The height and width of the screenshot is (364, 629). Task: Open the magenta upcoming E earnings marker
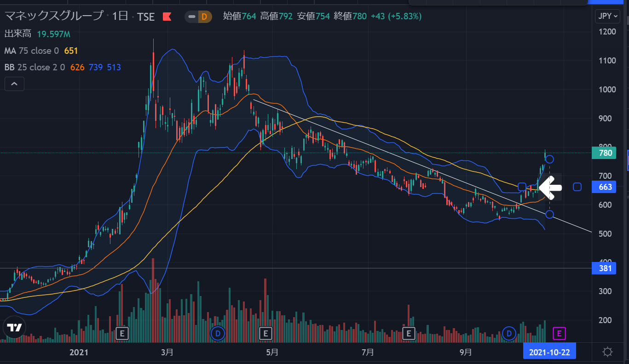point(560,333)
